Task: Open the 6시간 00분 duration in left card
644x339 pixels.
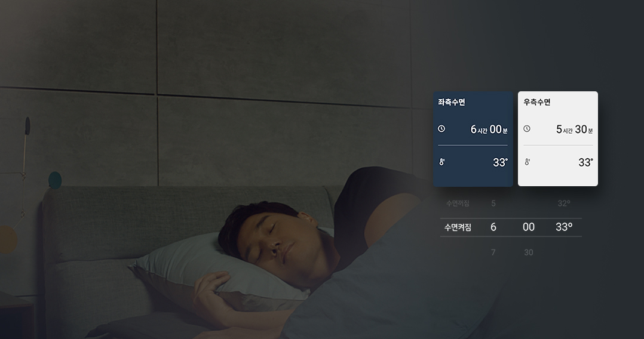Action: pos(489,130)
